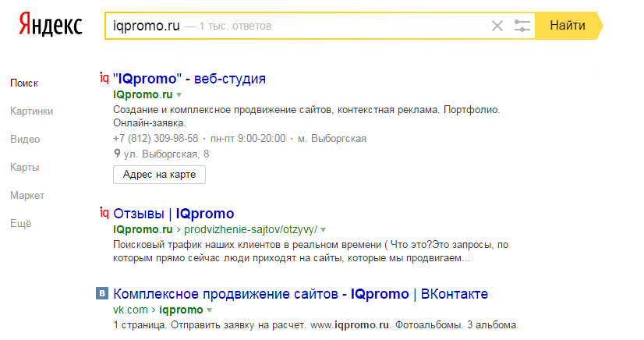Switch to Карты search tab
Screen dimensions: 644x340
click(25, 167)
